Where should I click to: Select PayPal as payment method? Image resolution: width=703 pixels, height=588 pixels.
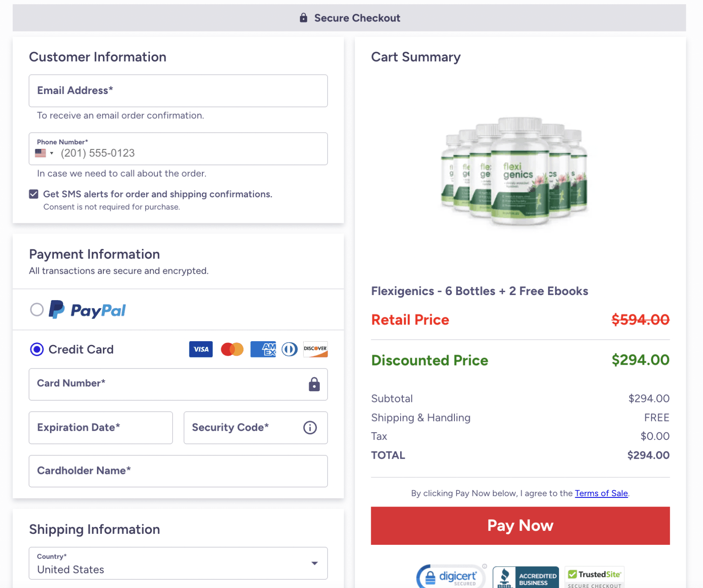(x=37, y=310)
